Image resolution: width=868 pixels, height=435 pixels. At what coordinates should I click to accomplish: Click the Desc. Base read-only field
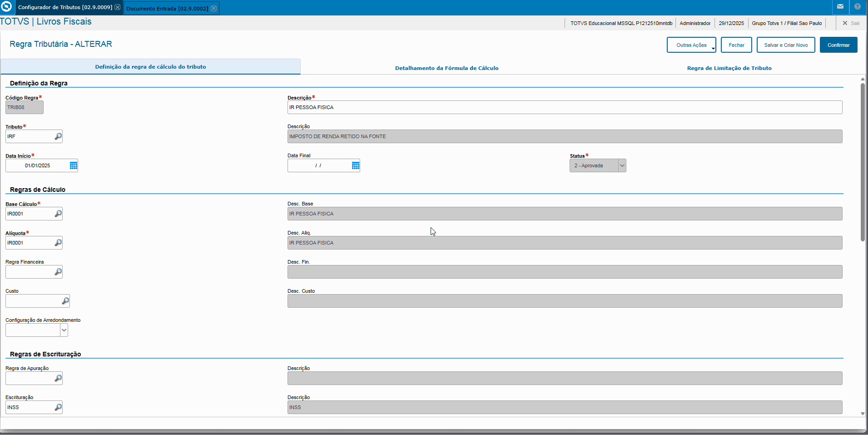[x=565, y=214]
